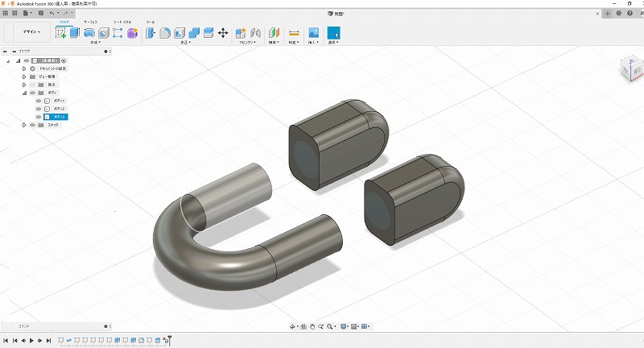Click the Extrude tool icon
This screenshot has height=348, width=644.
point(74,33)
